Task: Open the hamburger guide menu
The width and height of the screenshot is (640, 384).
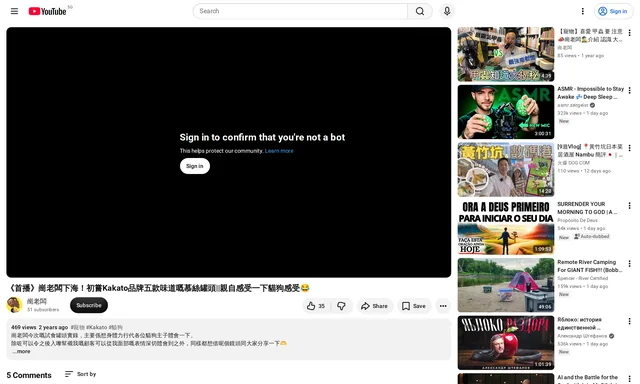Action: point(14,11)
